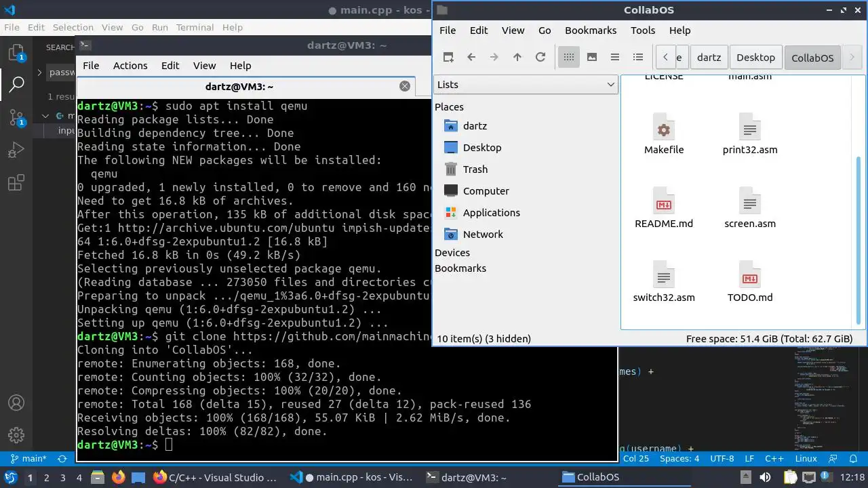Open volume control in system tray
The width and height of the screenshot is (868, 488).
pos(766,478)
